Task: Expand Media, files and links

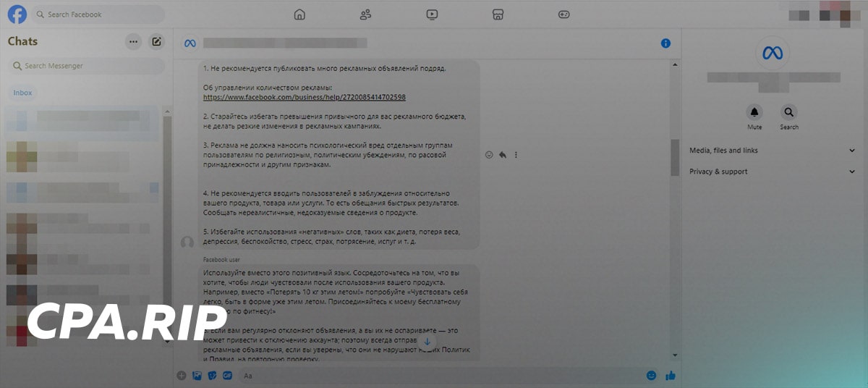Action: coord(773,151)
